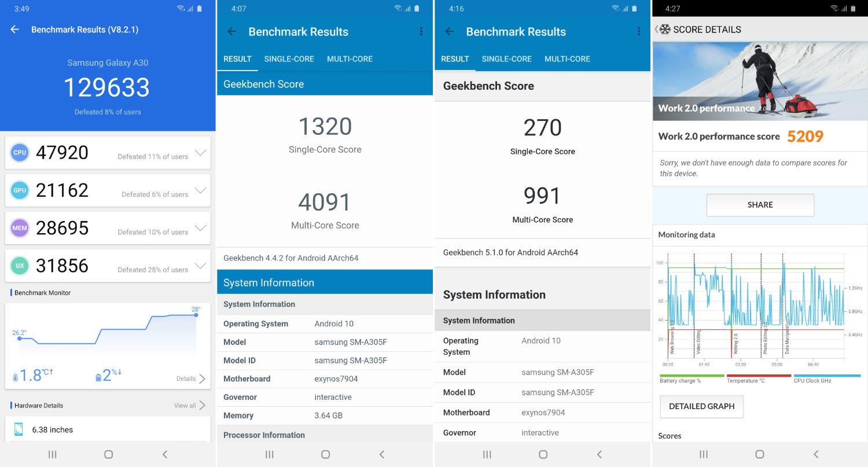Tap home button in PCMark SCORE DETAILS screen
Screen dimensions: 868x467
click(760, 454)
